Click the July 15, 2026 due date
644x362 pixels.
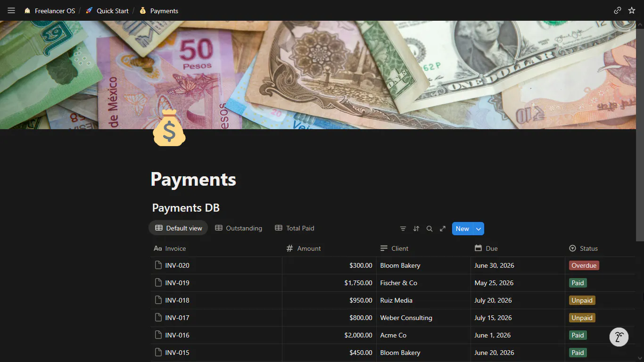click(x=493, y=318)
